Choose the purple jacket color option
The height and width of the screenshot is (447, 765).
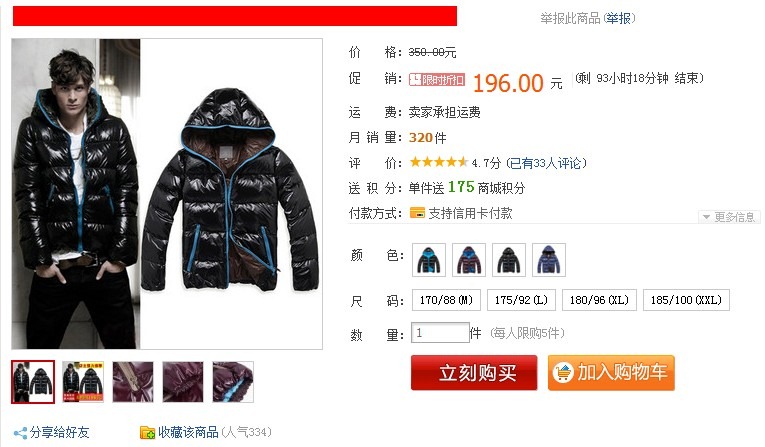469,260
